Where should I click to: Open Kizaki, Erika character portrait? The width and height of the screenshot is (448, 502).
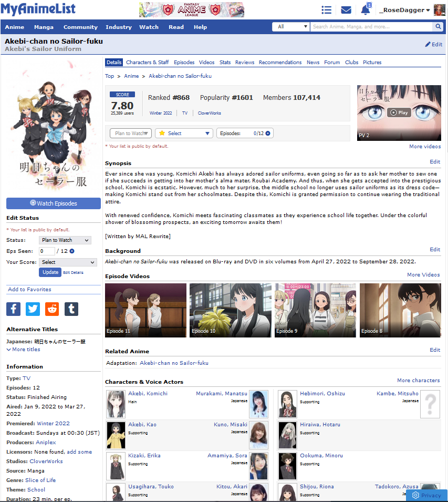coord(116,466)
